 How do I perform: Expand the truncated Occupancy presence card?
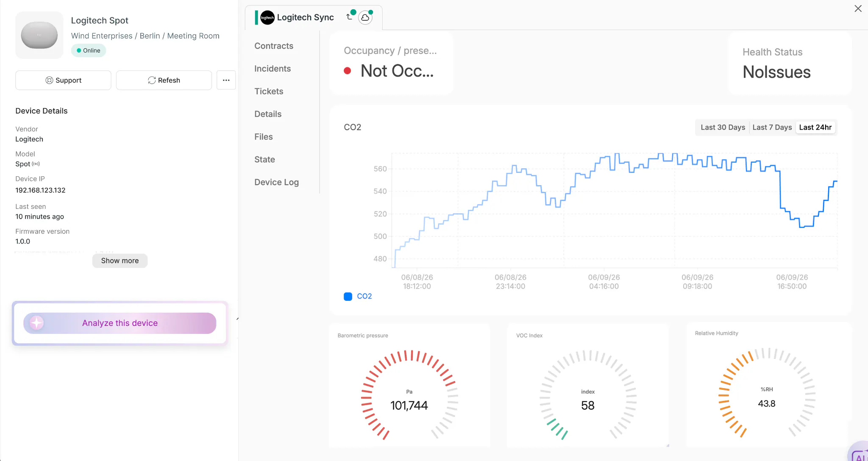(x=391, y=63)
